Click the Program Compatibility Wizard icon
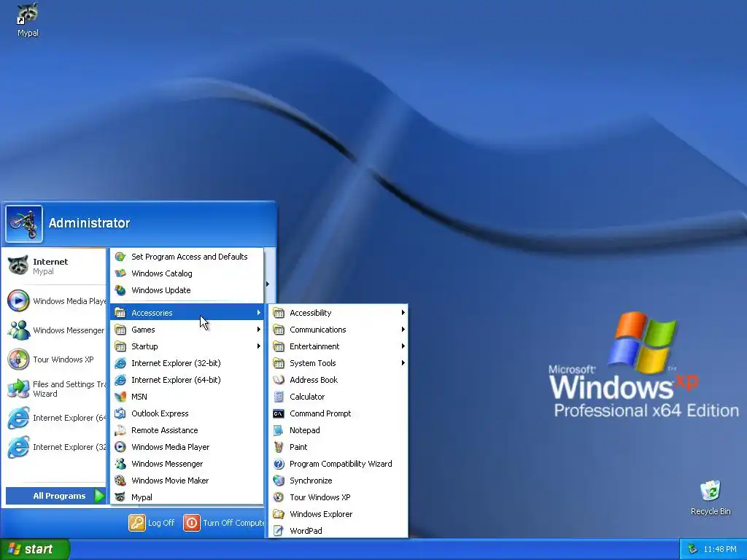Screen dimensions: 747x560 [x=279, y=464]
